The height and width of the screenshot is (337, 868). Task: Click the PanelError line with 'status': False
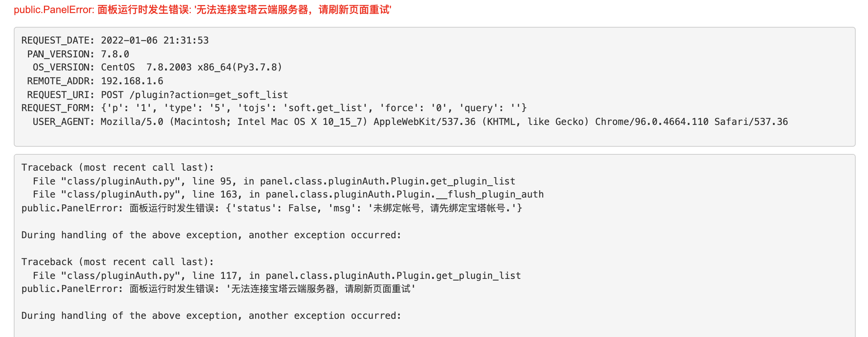click(x=272, y=208)
